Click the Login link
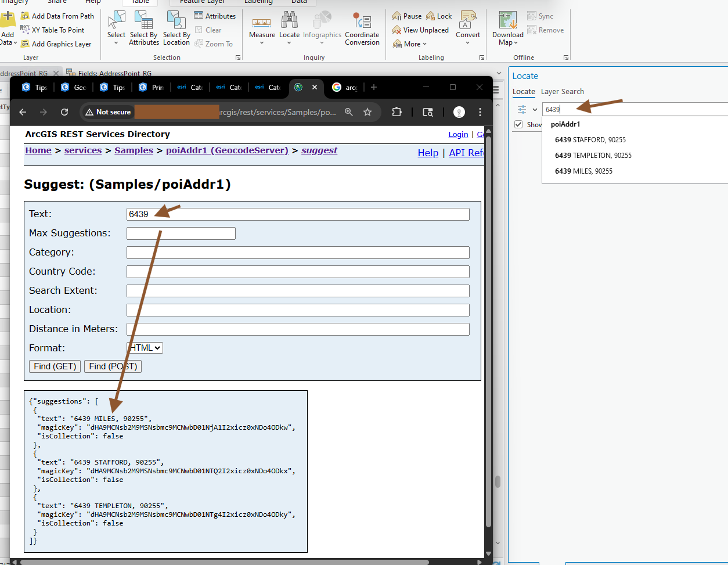 (x=458, y=134)
